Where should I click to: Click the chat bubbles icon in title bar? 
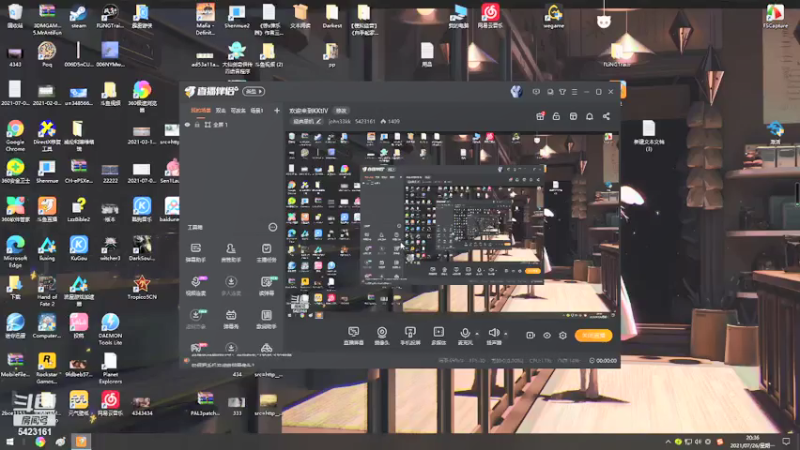click(549, 92)
